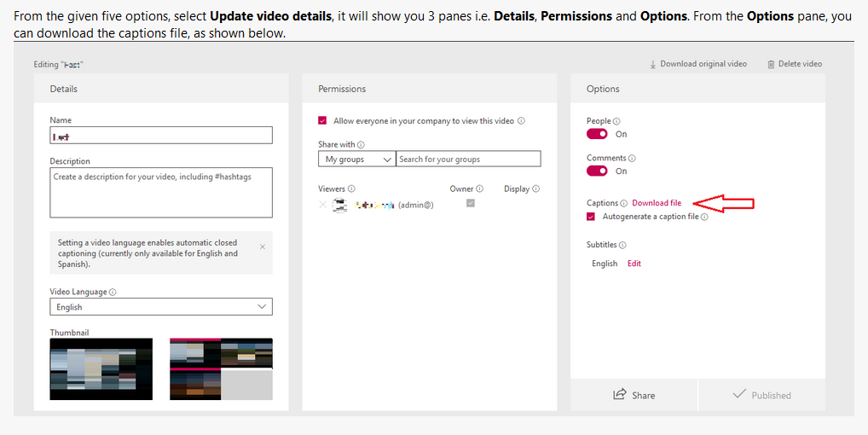
Task: Click the admin viewer avatar
Action: tap(339, 206)
